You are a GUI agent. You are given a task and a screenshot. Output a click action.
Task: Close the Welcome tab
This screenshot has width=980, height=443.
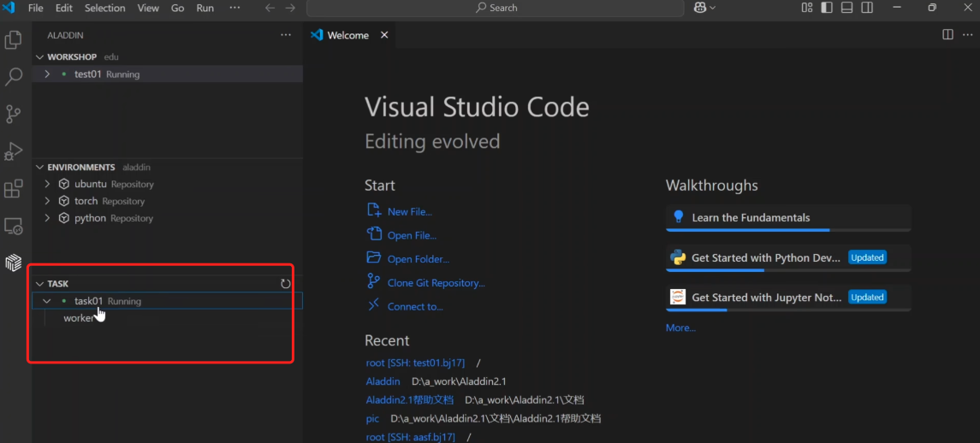pos(384,35)
